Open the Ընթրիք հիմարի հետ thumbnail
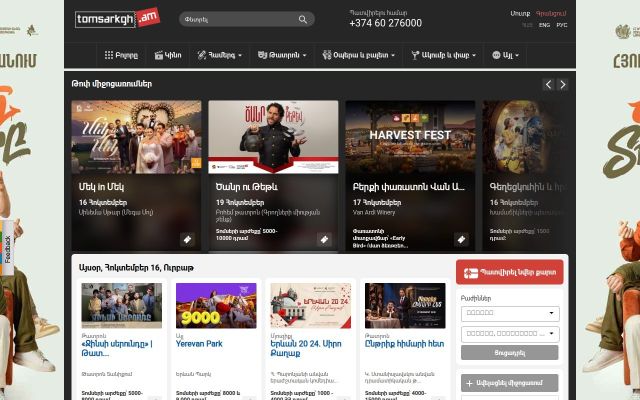Image resolution: width=640 pixels, height=400 pixels. [405, 306]
